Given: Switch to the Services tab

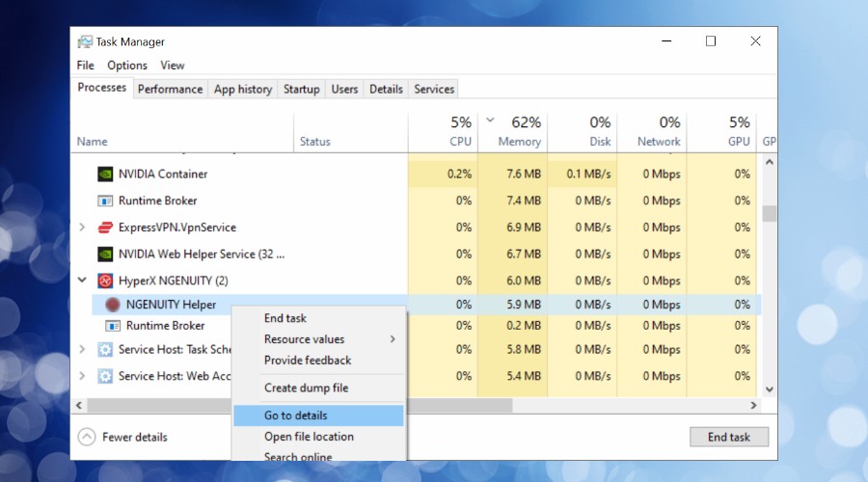Looking at the screenshot, I should pos(434,89).
